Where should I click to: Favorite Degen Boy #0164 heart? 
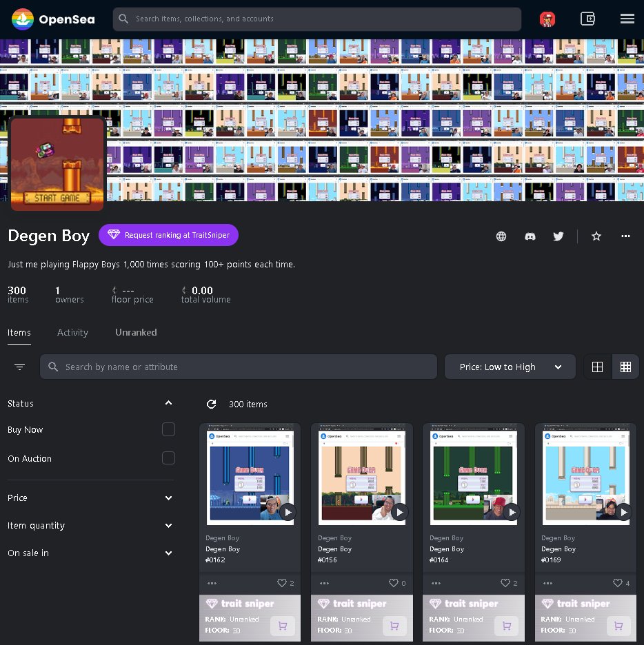point(505,583)
